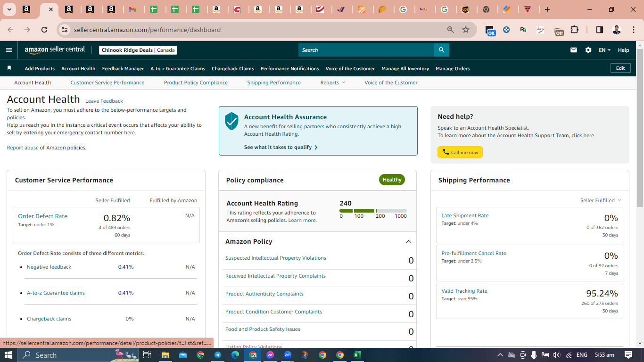
Task: Open Messenger from the taskbar
Action: (270, 355)
